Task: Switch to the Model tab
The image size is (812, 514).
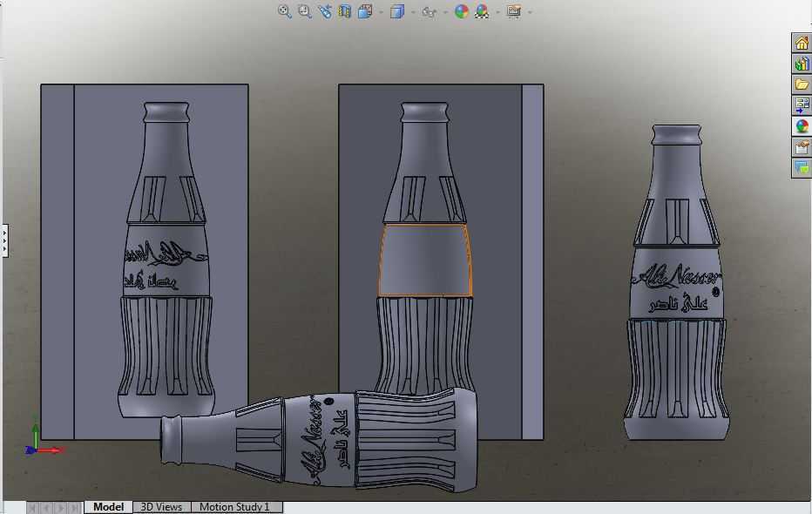Action: (x=108, y=507)
